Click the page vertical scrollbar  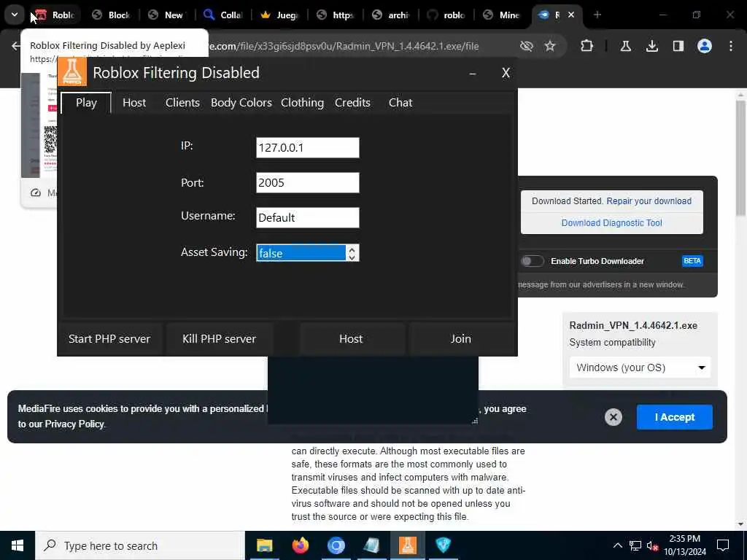[740, 157]
